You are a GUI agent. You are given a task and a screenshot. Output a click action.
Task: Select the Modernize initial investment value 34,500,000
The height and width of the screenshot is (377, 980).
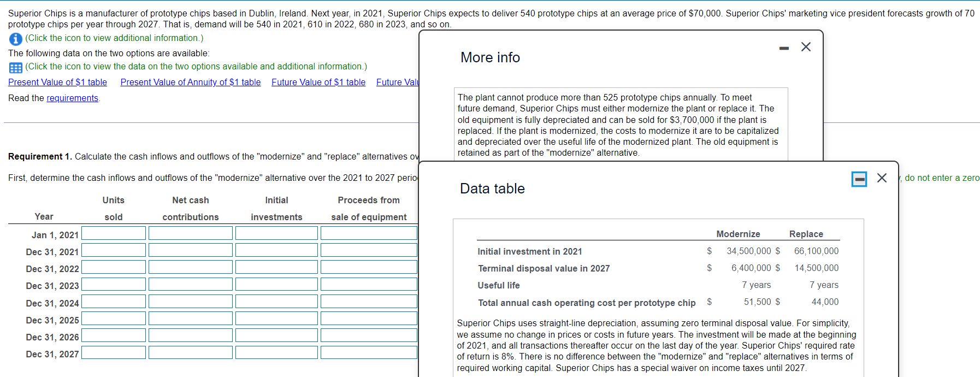click(748, 251)
